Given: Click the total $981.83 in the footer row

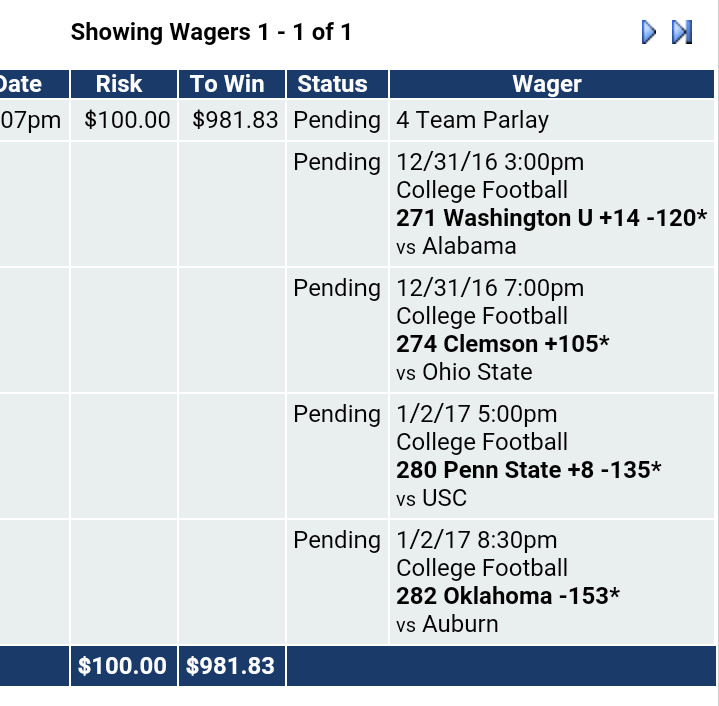Looking at the screenshot, I should pyautogui.click(x=232, y=666).
